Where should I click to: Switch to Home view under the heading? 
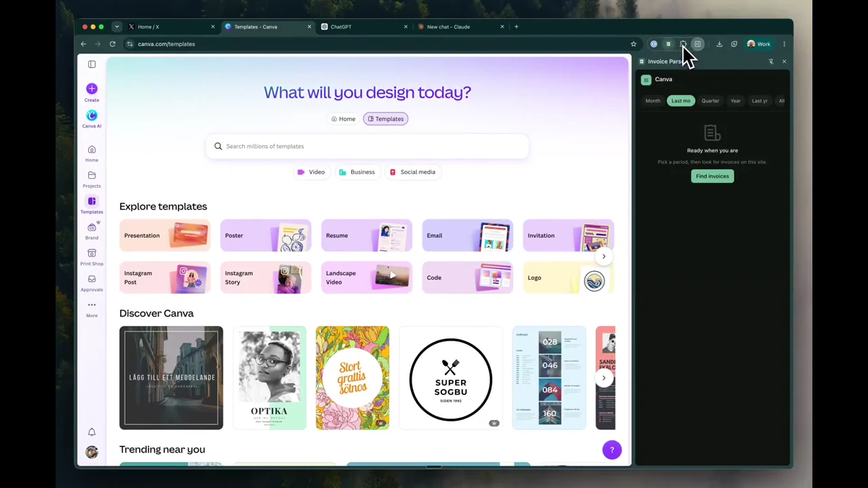(x=343, y=119)
